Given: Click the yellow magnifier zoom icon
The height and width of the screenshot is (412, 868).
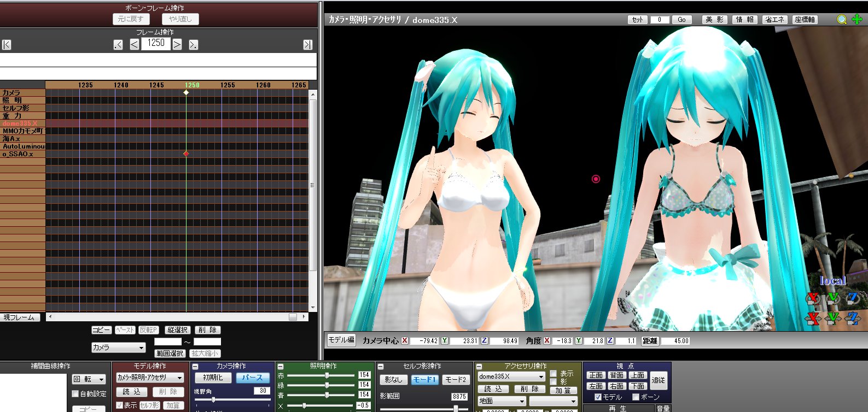Looking at the screenshot, I should pos(842,20).
